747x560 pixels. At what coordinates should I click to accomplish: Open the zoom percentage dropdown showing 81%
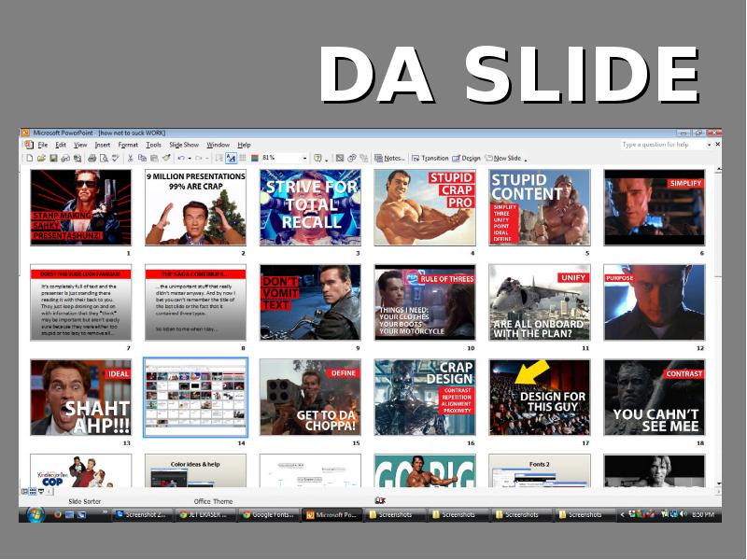pos(303,158)
